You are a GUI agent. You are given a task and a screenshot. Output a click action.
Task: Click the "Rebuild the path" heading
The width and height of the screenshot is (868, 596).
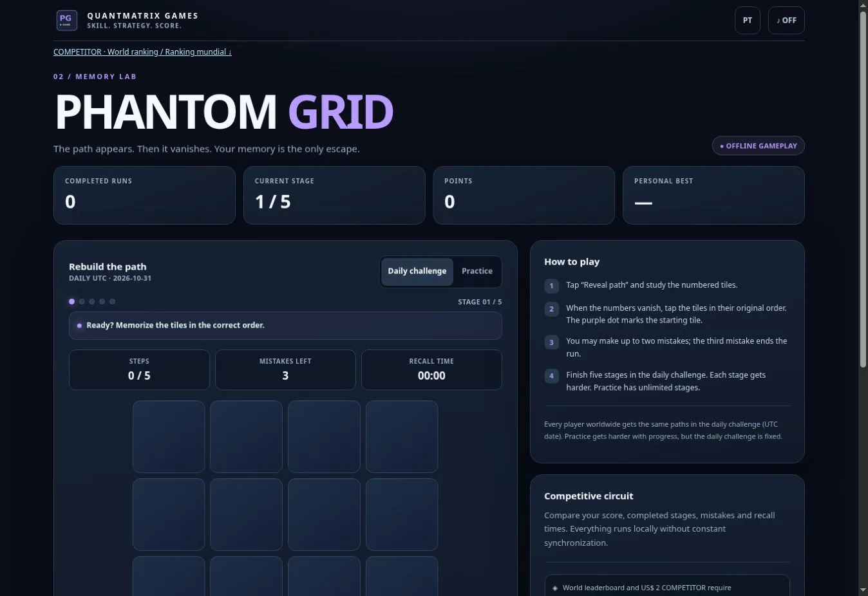(x=108, y=266)
